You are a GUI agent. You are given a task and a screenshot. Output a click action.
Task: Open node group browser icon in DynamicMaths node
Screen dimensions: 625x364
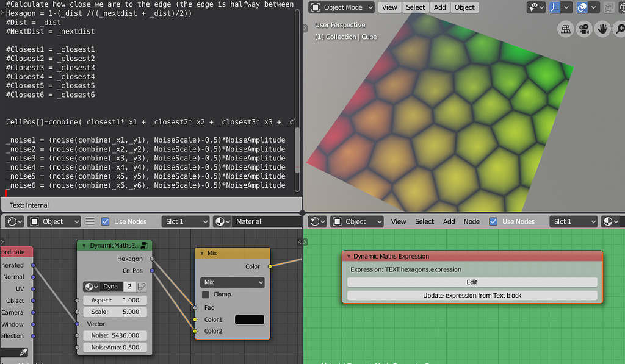tap(92, 287)
